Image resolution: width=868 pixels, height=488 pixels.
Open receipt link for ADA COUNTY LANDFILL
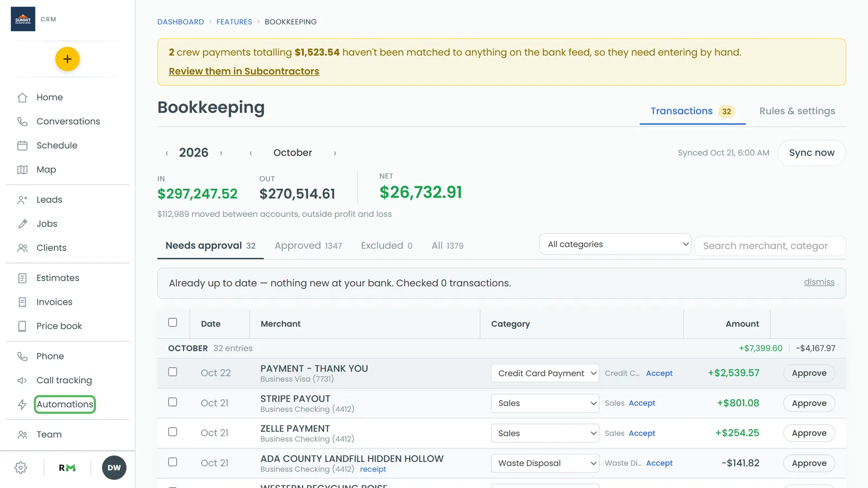[373, 470]
